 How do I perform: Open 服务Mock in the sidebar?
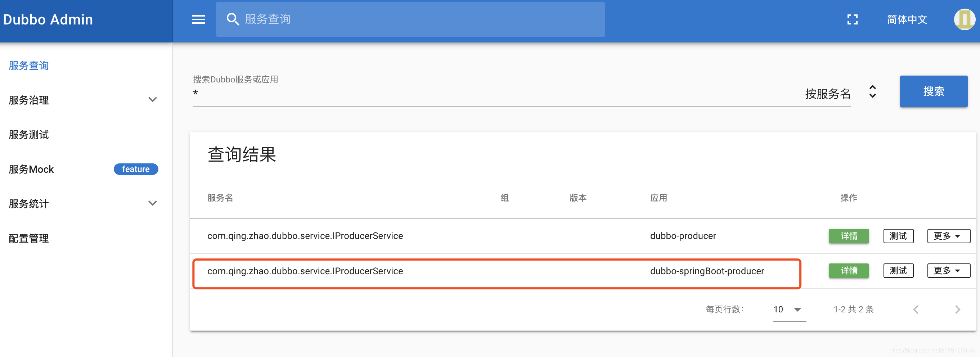pyautogui.click(x=31, y=169)
